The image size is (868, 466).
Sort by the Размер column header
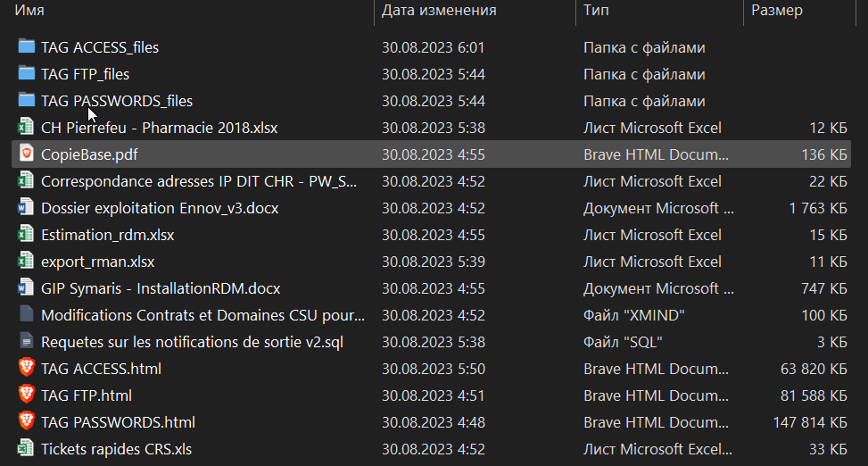(x=777, y=10)
